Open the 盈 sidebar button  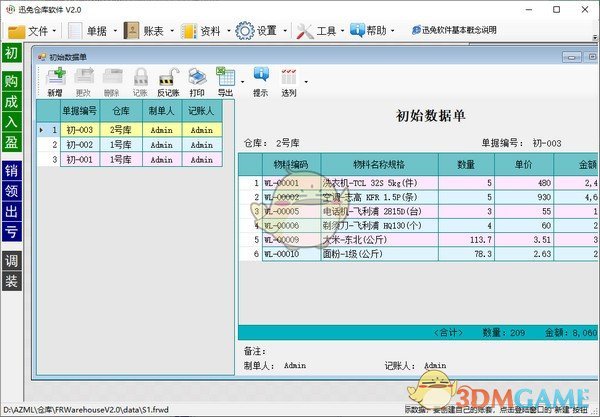pos(11,142)
